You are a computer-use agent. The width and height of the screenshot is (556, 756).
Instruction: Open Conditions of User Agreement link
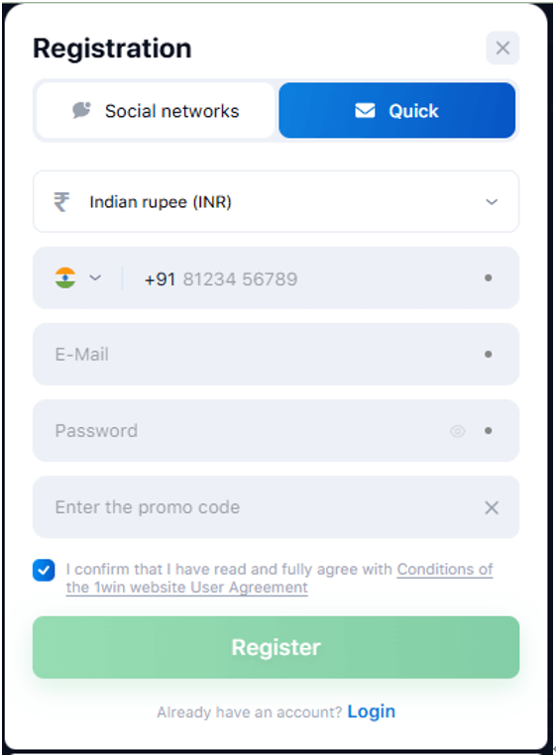pyautogui.click(x=279, y=578)
